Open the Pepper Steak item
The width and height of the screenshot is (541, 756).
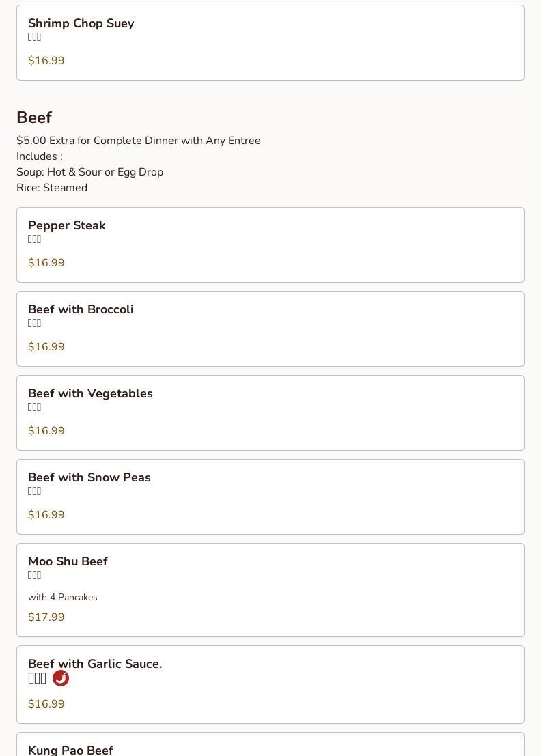coord(67,225)
